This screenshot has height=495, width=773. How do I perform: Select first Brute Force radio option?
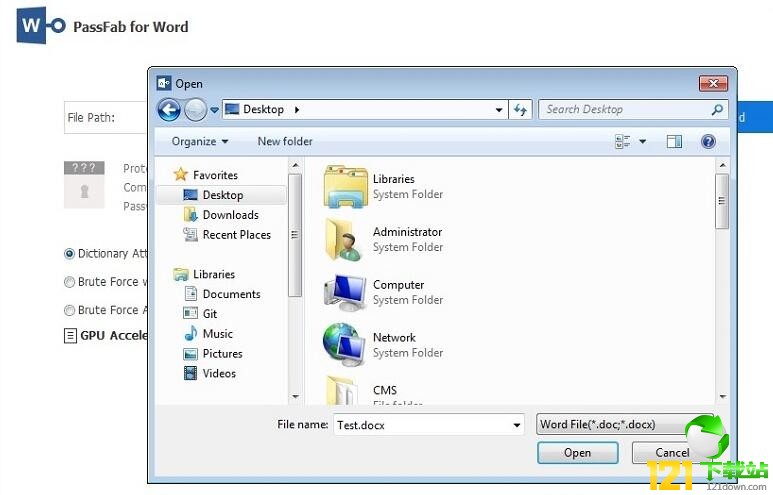click(x=70, y=282)
